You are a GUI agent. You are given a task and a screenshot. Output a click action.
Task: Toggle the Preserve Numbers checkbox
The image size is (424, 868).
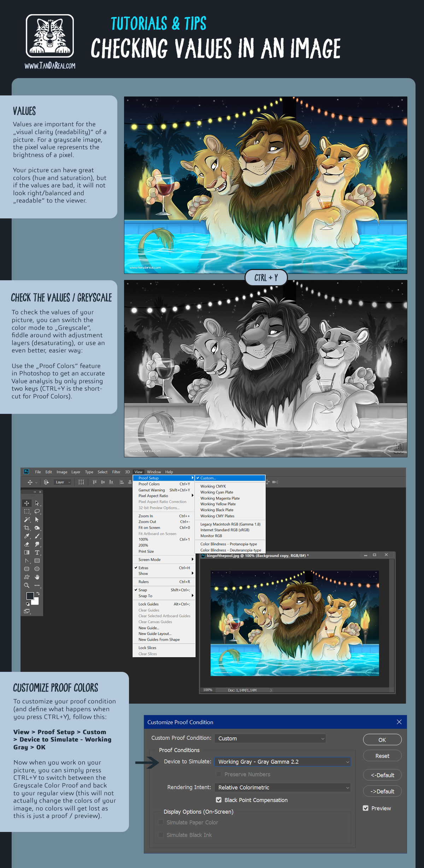click(219, 774)
